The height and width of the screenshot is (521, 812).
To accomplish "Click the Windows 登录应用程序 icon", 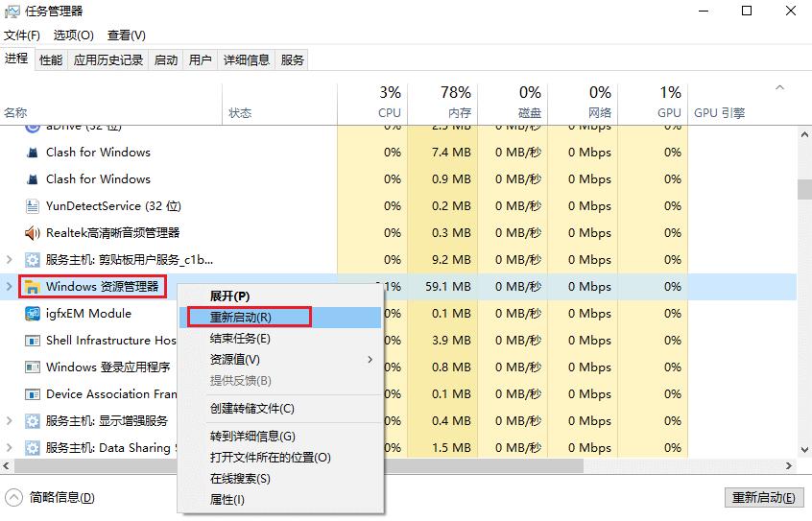I will coord(33,367).
